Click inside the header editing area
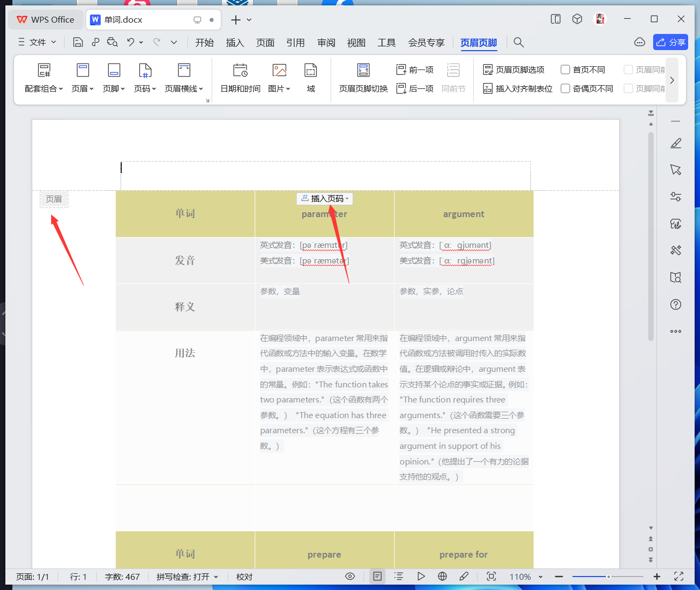Viewport: 700px width, 590px height. click(x=326, y=176)
